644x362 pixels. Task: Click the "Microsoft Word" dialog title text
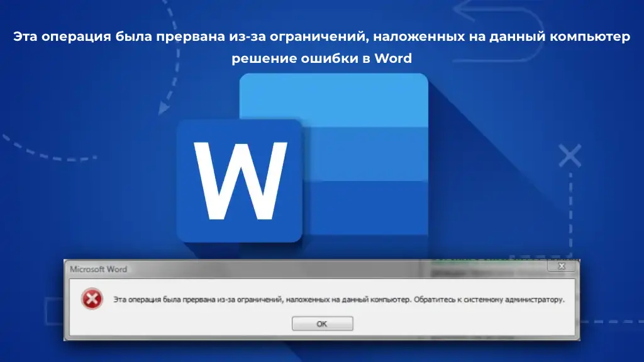click(98, 269)
